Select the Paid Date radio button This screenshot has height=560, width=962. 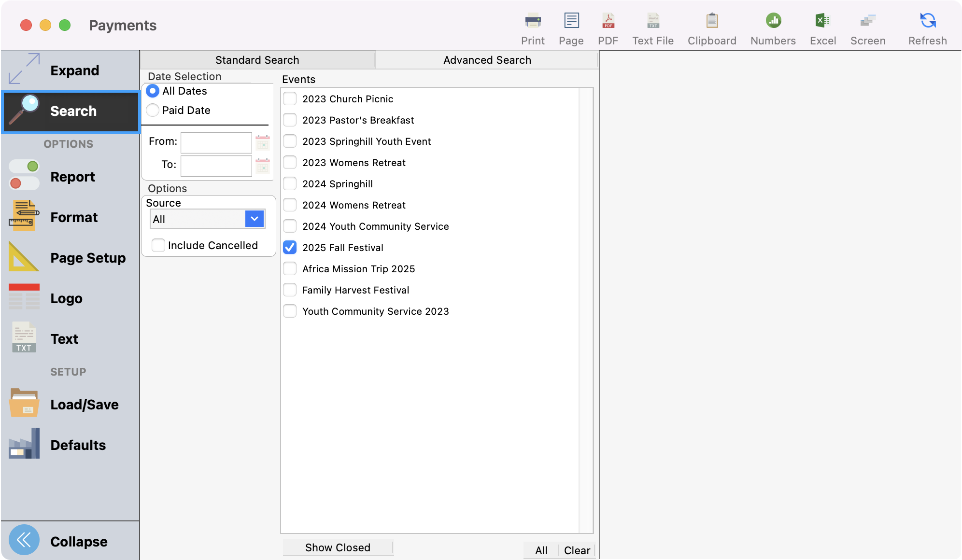[153, 110]
